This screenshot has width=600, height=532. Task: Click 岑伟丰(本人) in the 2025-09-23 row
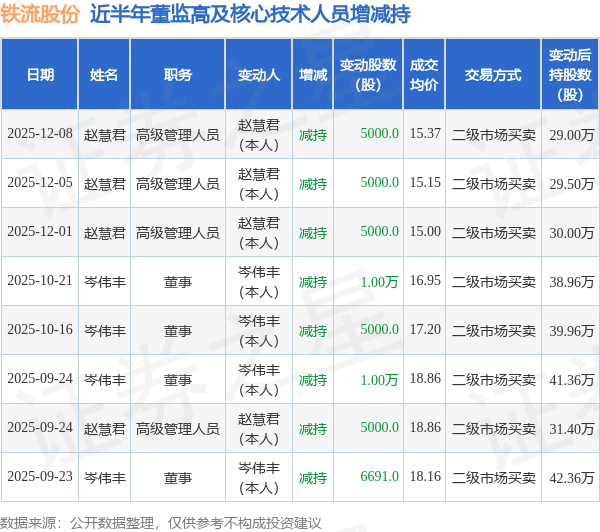[259, 478]
